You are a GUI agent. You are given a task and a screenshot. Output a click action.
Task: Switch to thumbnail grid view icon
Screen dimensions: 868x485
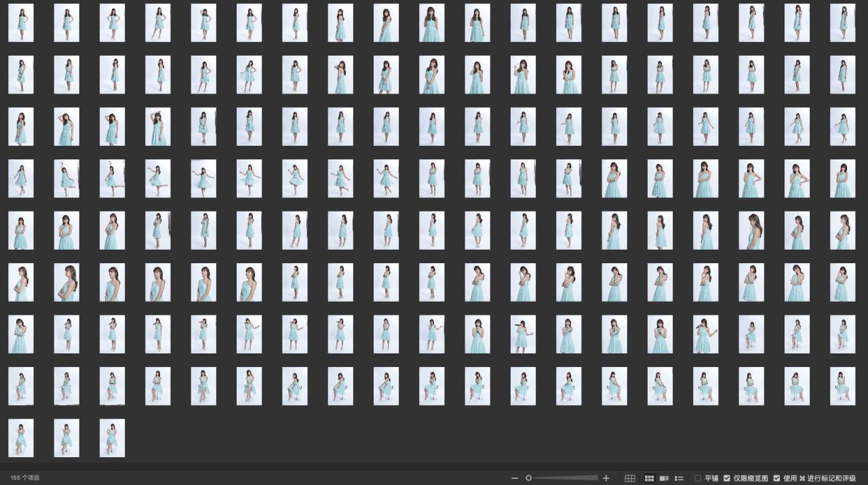(x=649, y=478)
